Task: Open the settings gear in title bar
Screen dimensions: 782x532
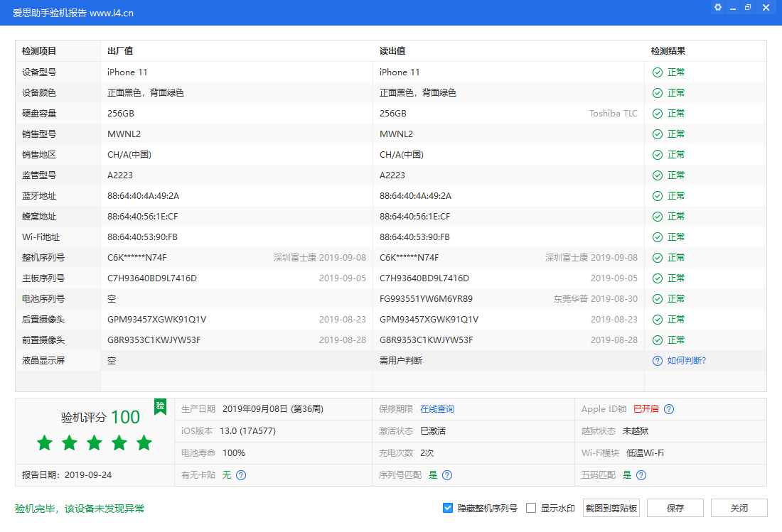Action: tap(718, 8)
